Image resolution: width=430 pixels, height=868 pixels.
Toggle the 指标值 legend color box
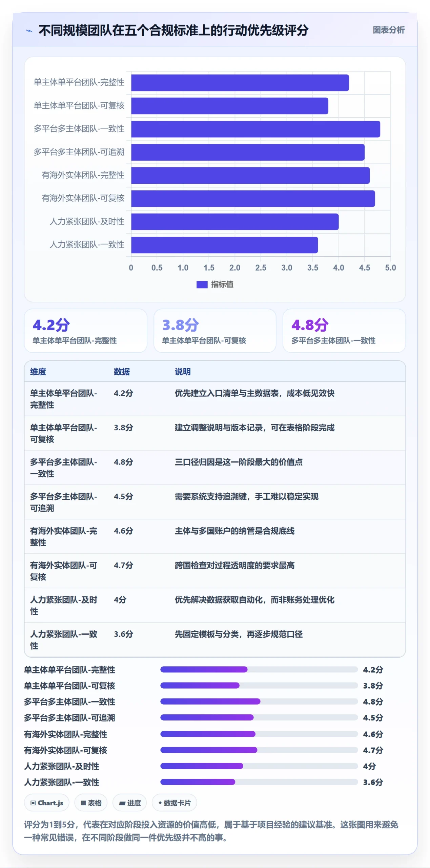(x=202, y=284)
